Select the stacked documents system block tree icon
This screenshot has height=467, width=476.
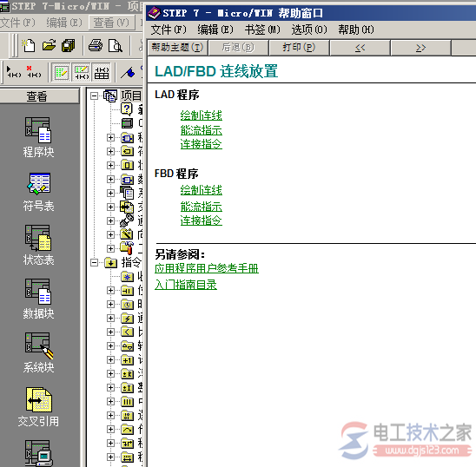(127, 193)
